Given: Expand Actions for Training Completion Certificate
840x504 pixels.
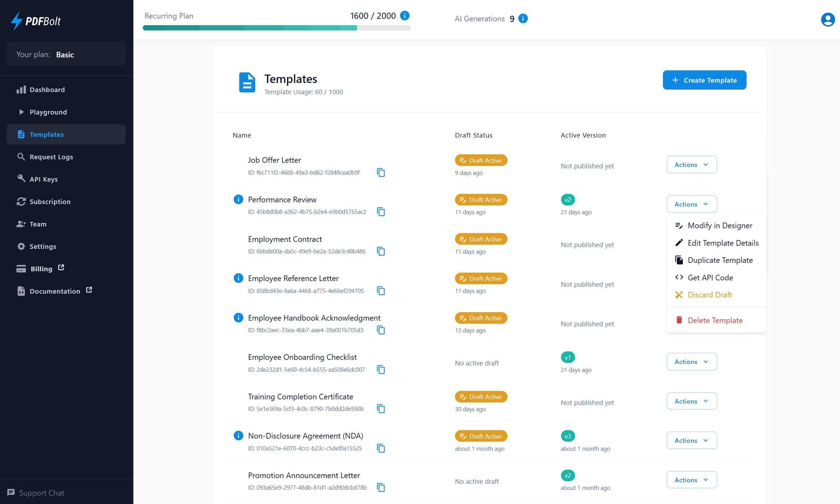Looking at the screenshot, I should coord(691,401).
